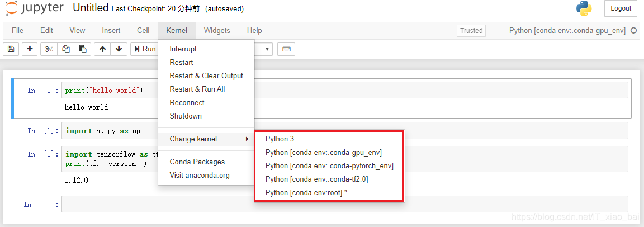This screenshot has width=644, height=227.
Task: Click the save and checkpoint icon
Action: click(x=11, y=49)
